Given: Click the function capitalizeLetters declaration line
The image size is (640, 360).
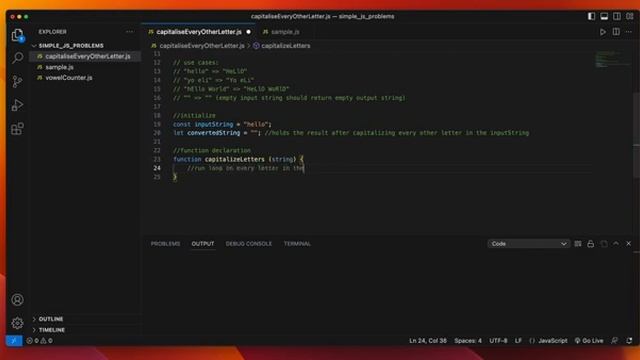Looking at the screenshot, I should (238, 159).
